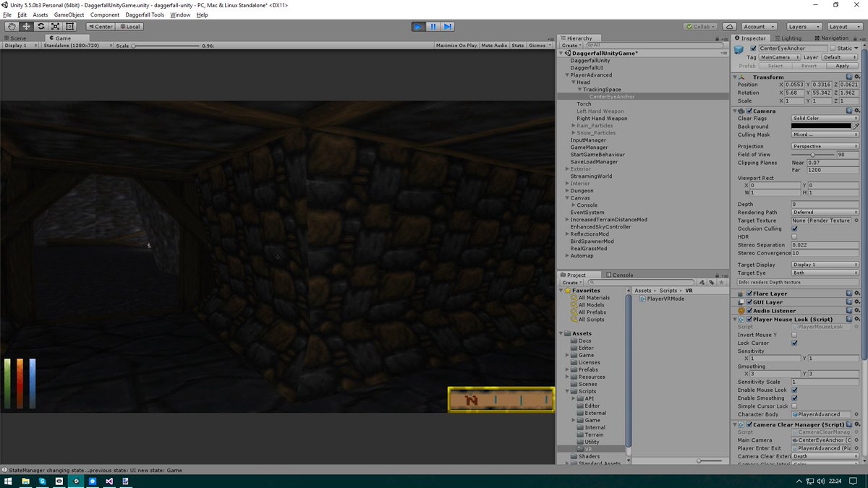Expand Rain_Particles in Hierarchy
This screenshot has height=488, width=868.
[x=574, y=126]
